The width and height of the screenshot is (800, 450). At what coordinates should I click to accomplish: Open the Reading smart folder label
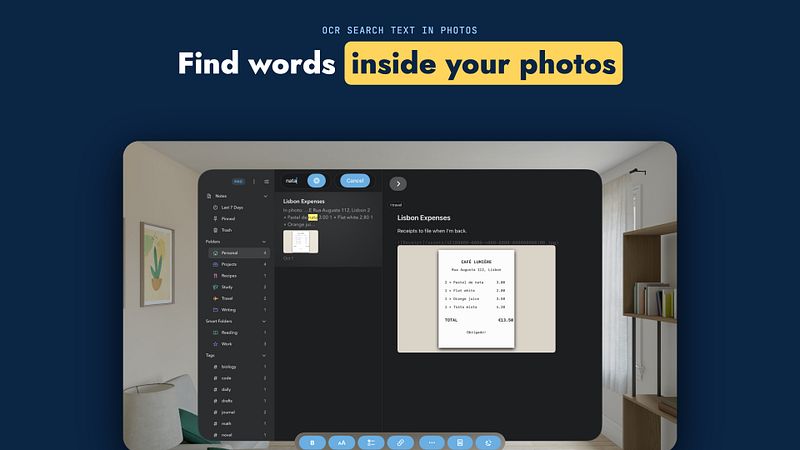click(230, 333)
